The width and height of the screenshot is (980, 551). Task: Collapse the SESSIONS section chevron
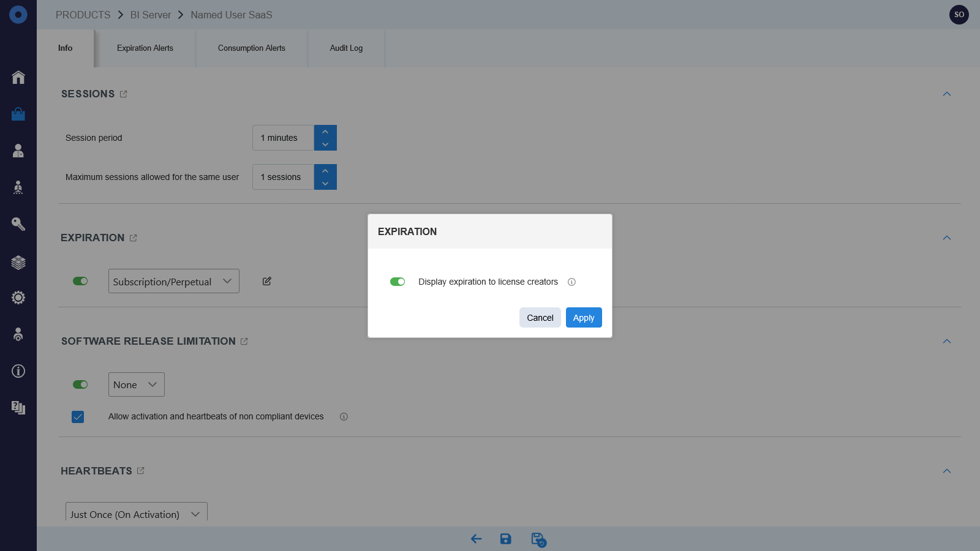click(x=947, y=94)
